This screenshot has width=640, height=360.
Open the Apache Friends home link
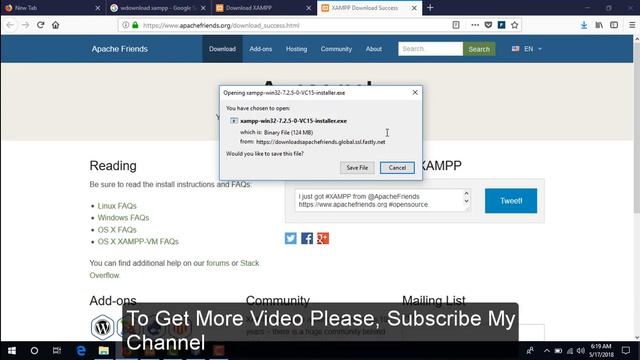pos(119,49)
